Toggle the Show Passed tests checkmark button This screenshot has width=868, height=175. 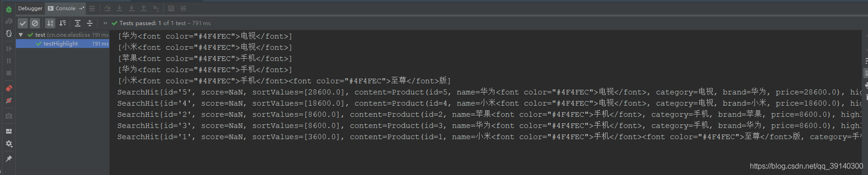tap(23, 23)
